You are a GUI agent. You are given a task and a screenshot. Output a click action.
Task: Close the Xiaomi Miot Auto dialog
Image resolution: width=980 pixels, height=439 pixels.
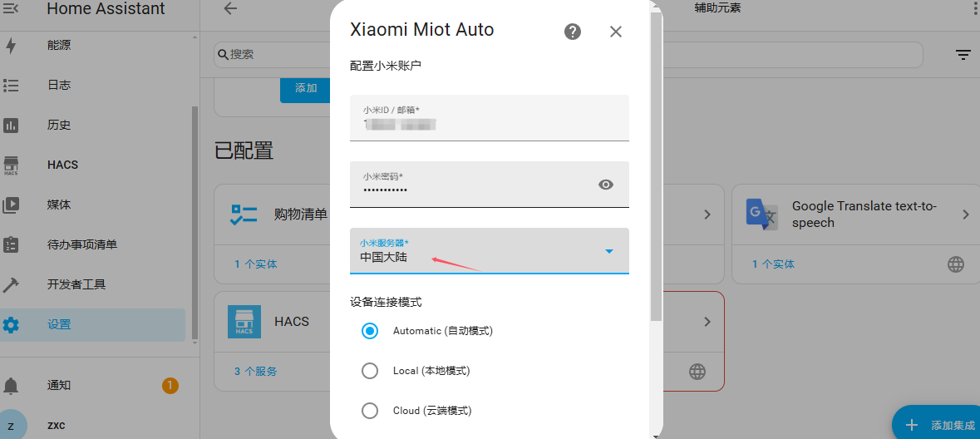tap(616, 32)
